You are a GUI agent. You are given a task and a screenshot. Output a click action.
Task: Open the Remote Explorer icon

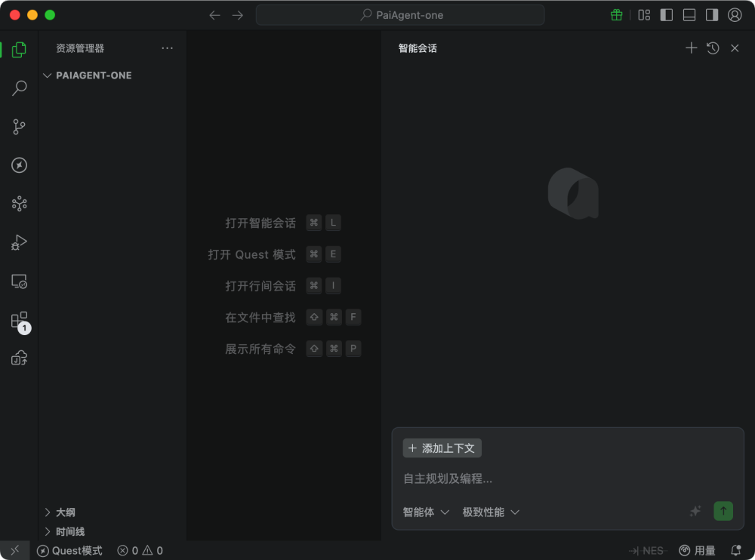[x=19, y=281]
